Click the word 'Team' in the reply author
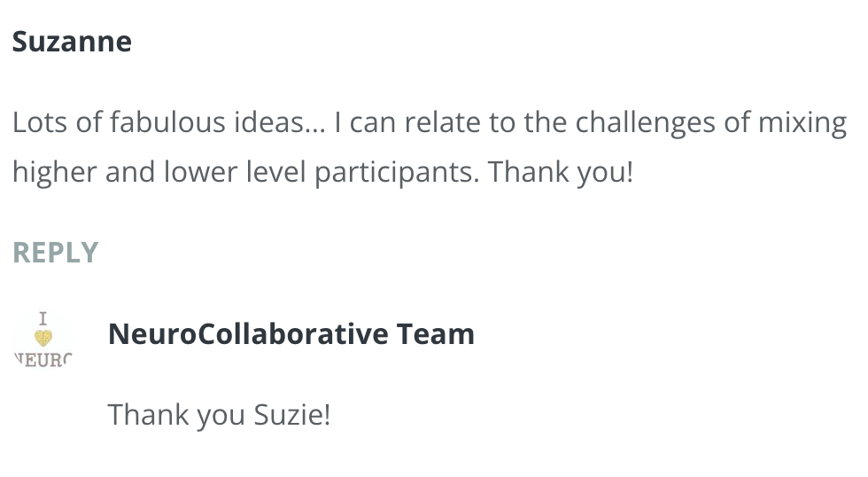The height and width of the screenshot is (477, 868). click(435, 334)
